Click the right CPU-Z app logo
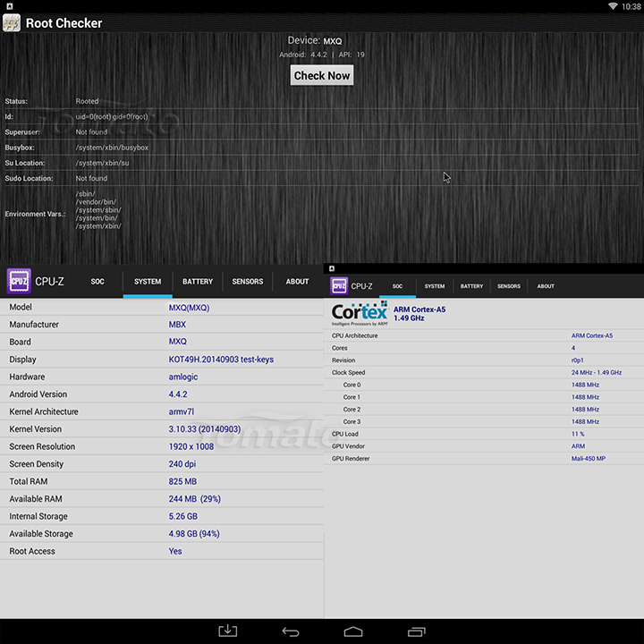Viewport: 644px width, 644px height. (339, 286)
